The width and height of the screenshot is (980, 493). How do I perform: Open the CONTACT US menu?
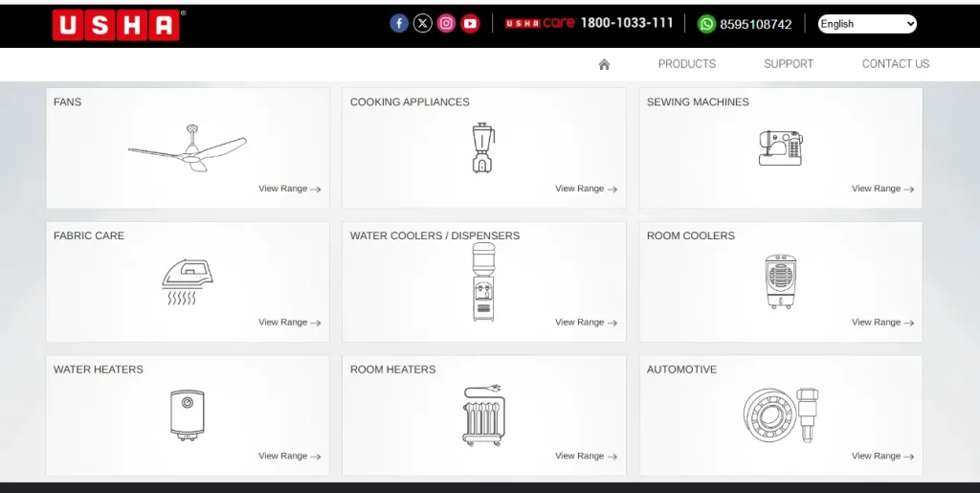(x=896, y=64)
